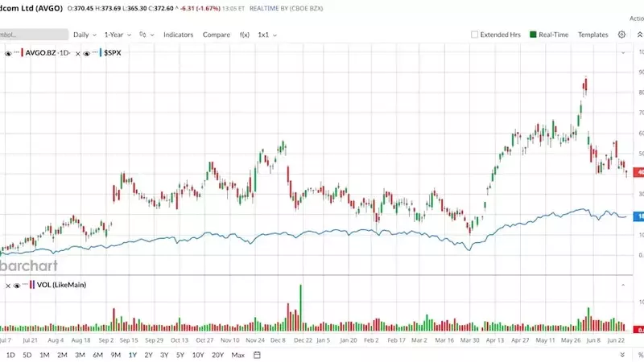Enable the Extended Hrs checkbox
The height and width of the screenshot is (362, 644).
(x=474, y=35)
